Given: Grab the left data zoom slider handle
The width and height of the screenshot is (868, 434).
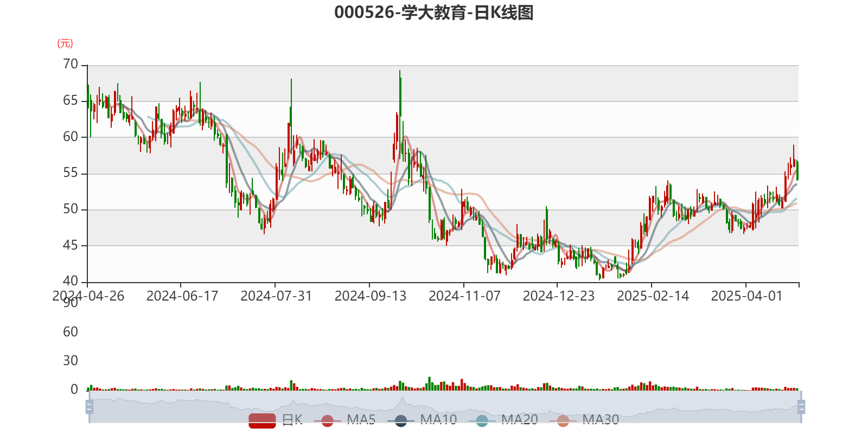Looking at the screenshot, I should 90,407.
